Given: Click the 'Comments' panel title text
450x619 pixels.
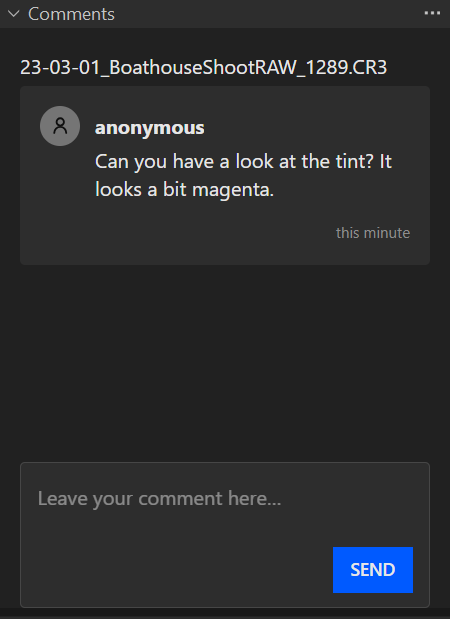Looking at the screenshot, I should click(71, 14).
